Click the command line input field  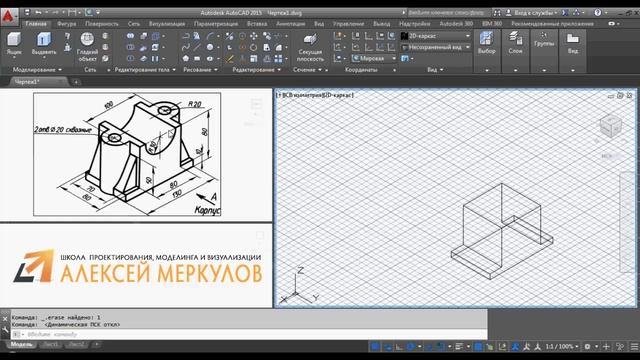(x=249, y=334)
